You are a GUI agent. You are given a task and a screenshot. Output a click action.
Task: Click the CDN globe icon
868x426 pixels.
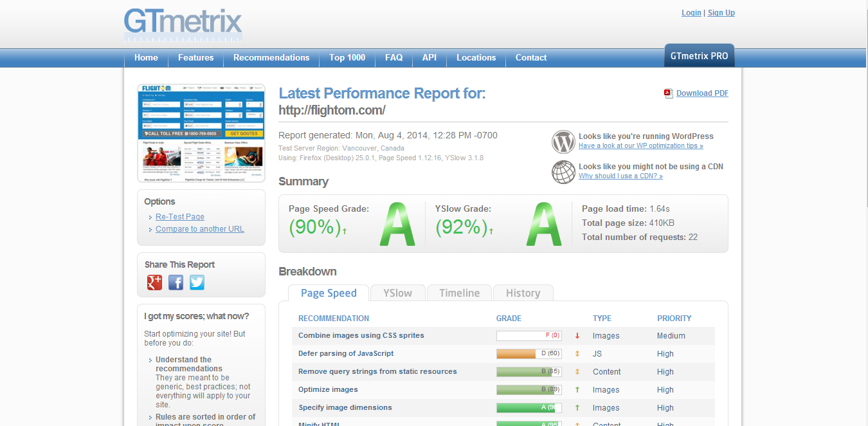(563, 172)
